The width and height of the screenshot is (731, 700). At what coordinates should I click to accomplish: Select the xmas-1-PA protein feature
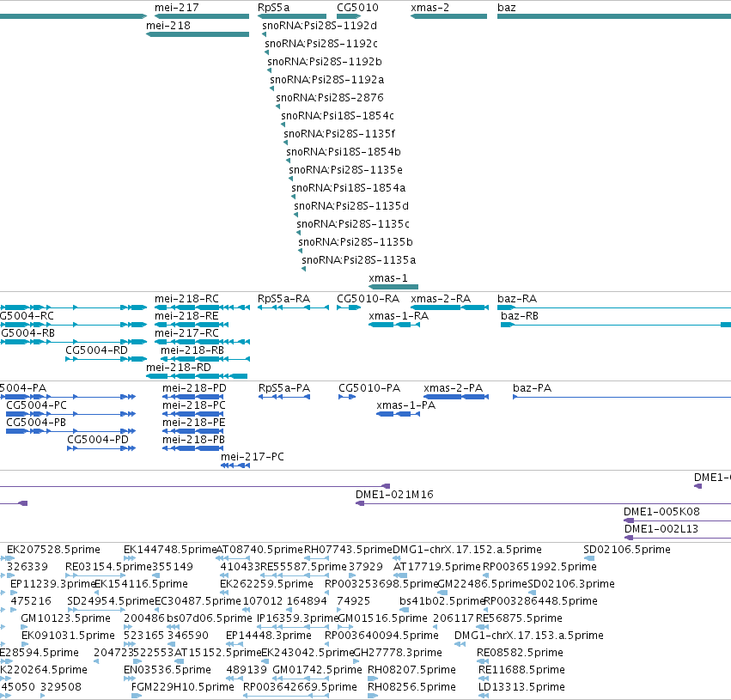[398, 414]
